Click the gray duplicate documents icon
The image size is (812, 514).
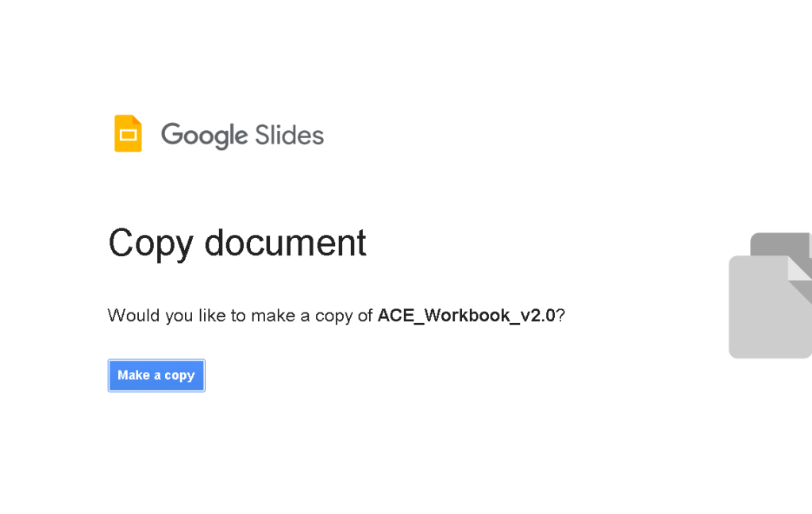(x=771, y=296)
